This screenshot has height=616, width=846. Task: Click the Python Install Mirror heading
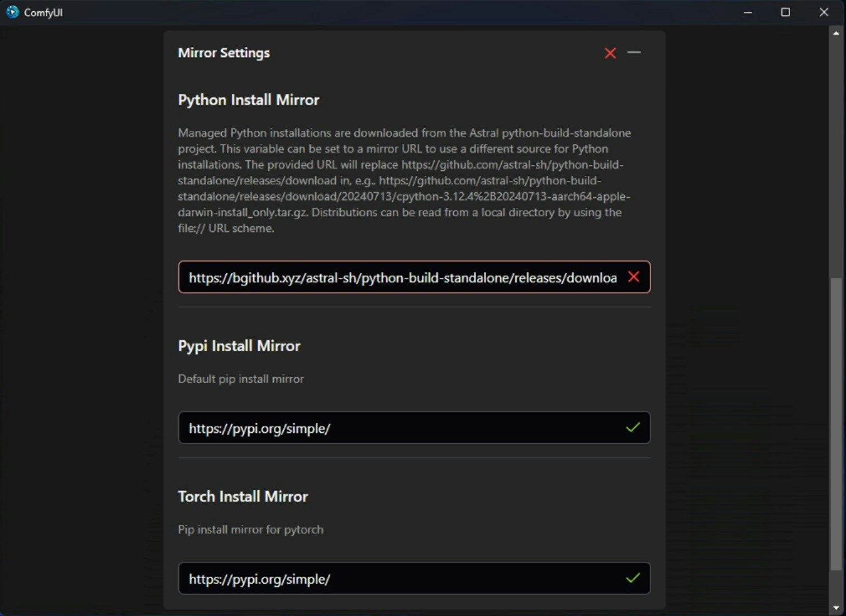click(x=248, y=99)
